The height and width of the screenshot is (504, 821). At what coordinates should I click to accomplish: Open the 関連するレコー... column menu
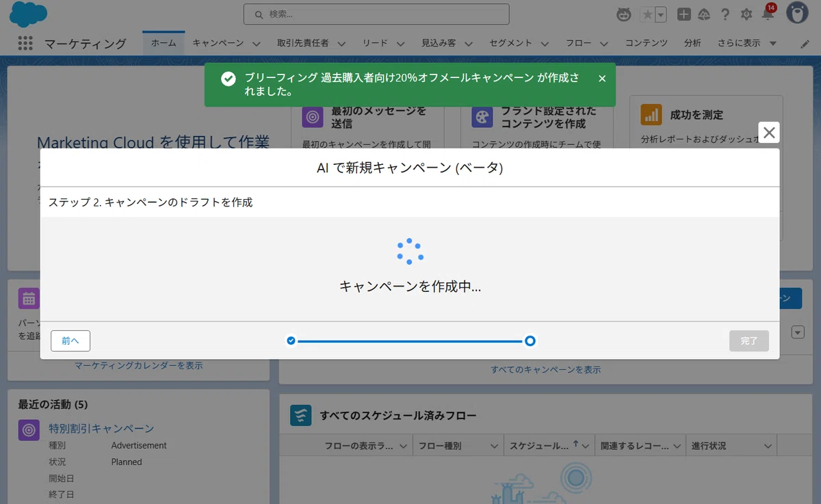(x=677, y=446)
